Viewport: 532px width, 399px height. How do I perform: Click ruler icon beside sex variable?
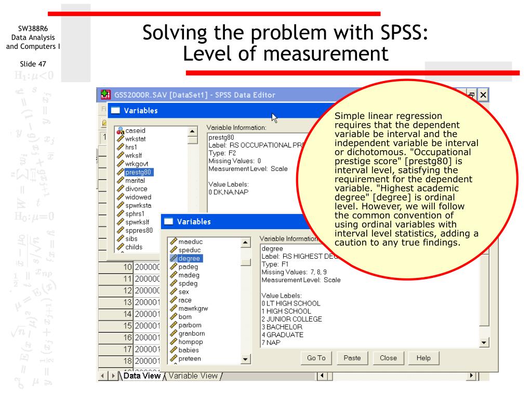[x=174, y=292]
